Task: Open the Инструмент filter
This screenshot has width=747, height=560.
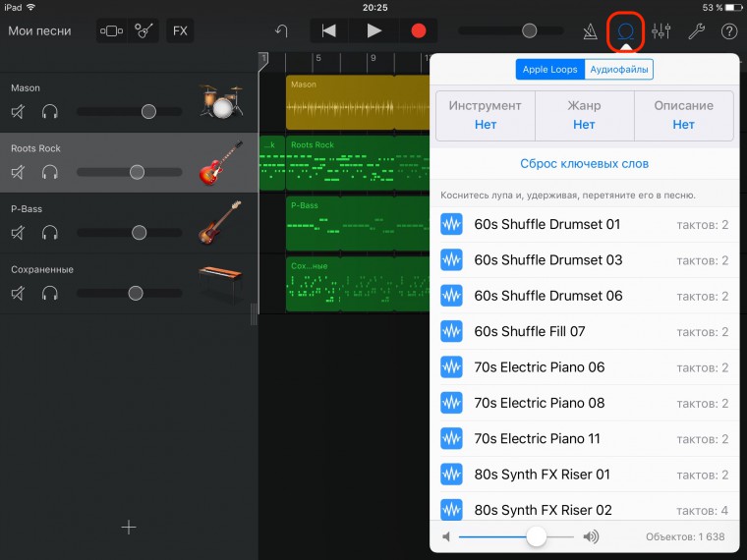Action: point(485,115)
